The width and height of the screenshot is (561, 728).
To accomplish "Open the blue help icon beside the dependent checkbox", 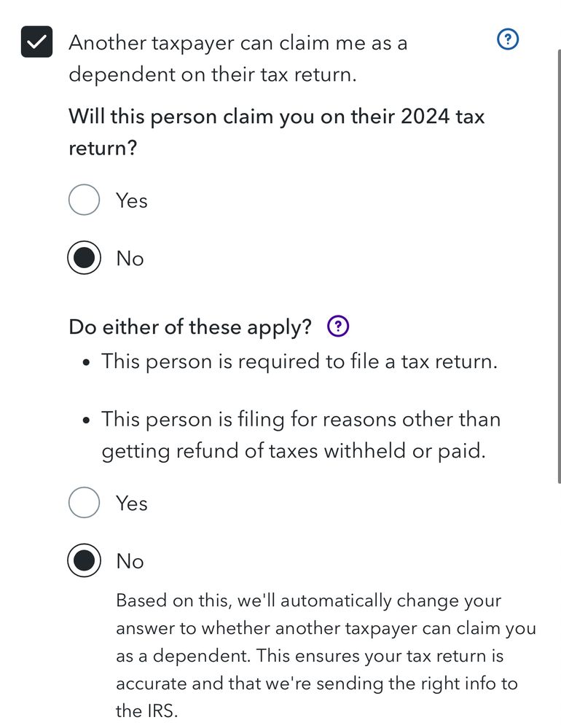I will tap(507, 40).
